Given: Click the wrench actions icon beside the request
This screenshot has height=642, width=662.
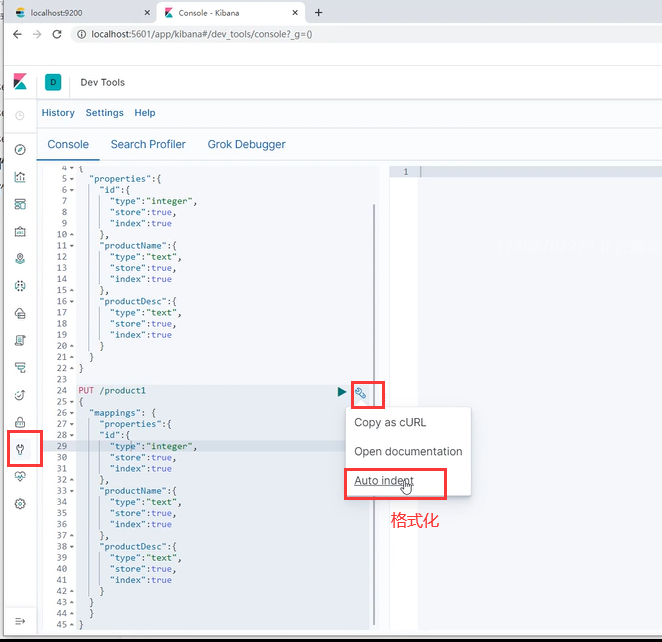Looking at the screenshot, I should click(x=360, y=393).
